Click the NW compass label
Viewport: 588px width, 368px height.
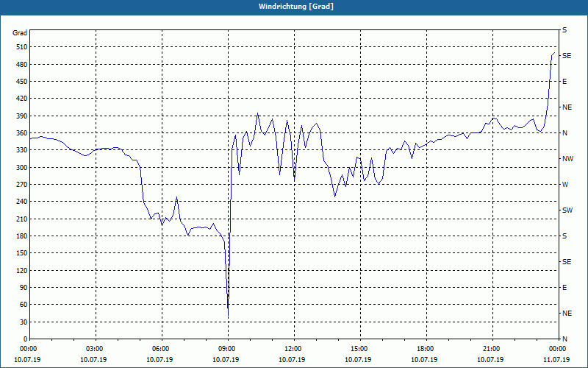pos(567,159)
